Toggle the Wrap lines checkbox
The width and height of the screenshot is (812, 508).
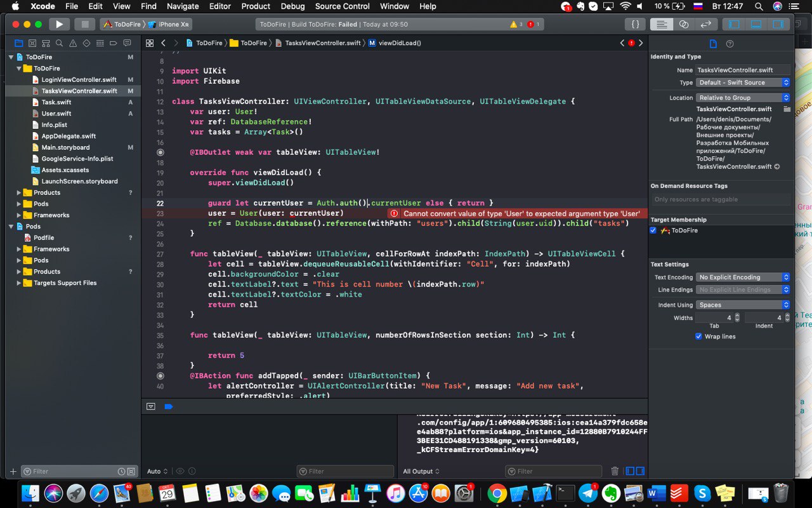[698, 337]
